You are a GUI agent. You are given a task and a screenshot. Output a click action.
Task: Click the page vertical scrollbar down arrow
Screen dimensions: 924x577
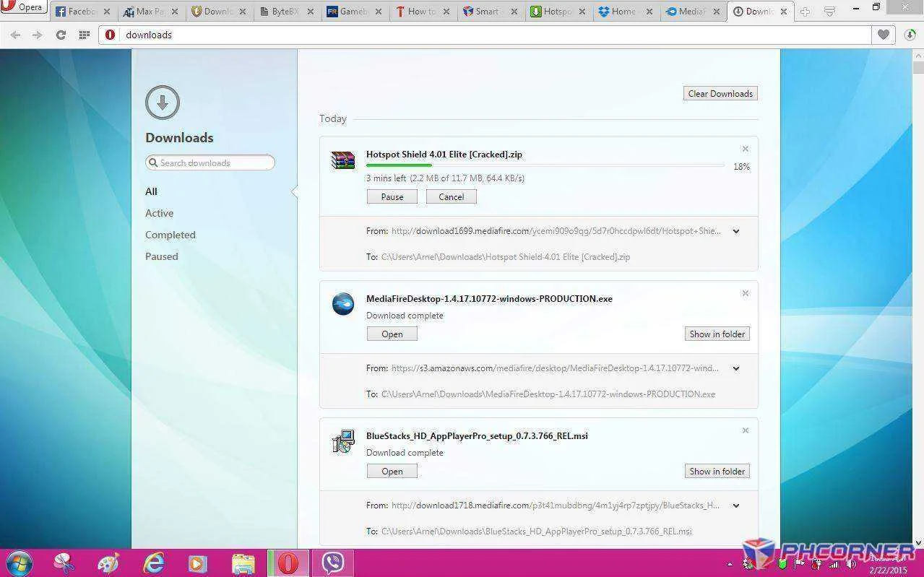click(918, 542)
